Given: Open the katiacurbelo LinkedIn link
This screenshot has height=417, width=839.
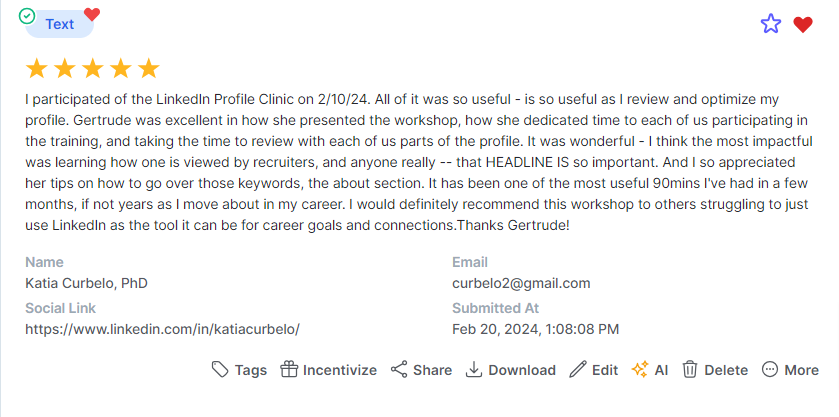Looking at the screenshot, I should point(162,328).
